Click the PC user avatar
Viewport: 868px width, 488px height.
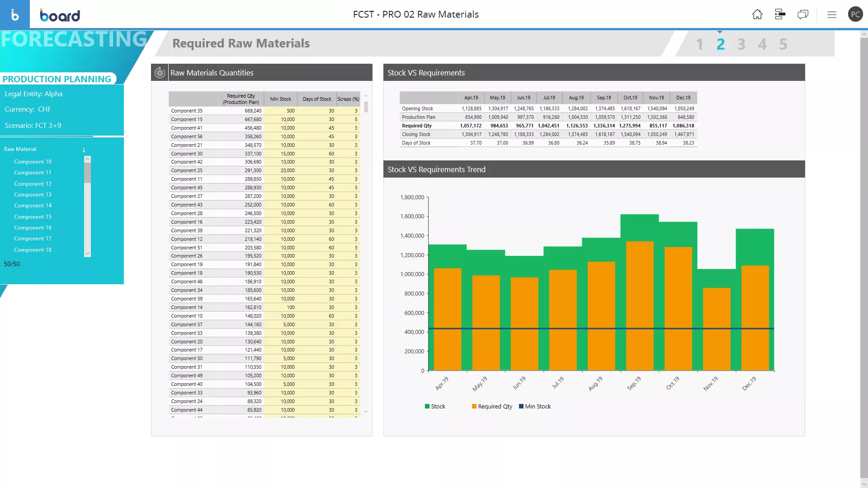tap(855, 14)
